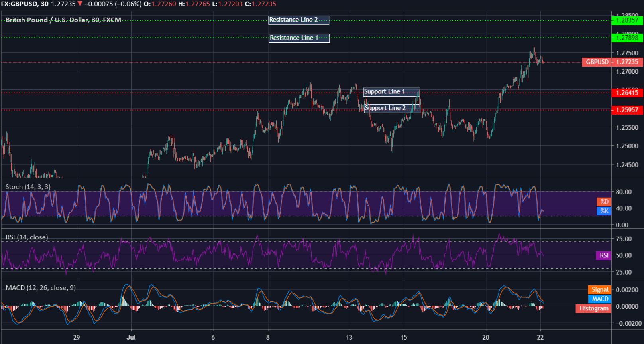Screen dimensions: 644x344
Task: Click the 1.26415 red price tag
Action: [627, 93]
